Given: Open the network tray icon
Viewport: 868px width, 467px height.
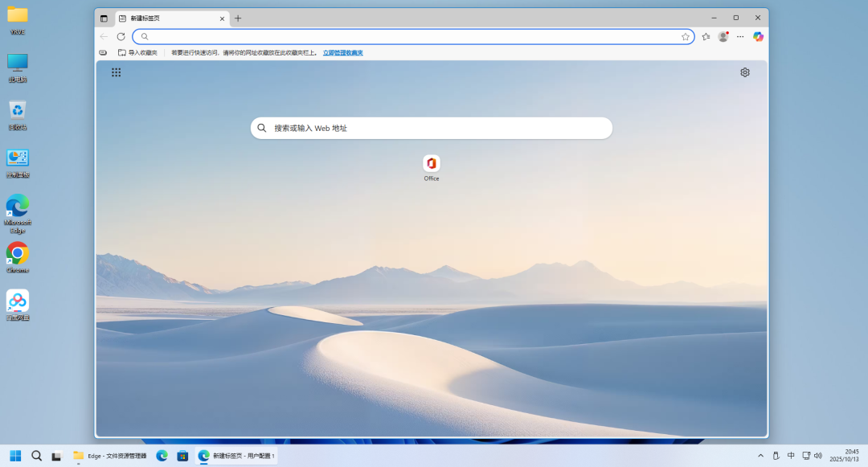Looking at the screenshot, I should coord(806,456).
